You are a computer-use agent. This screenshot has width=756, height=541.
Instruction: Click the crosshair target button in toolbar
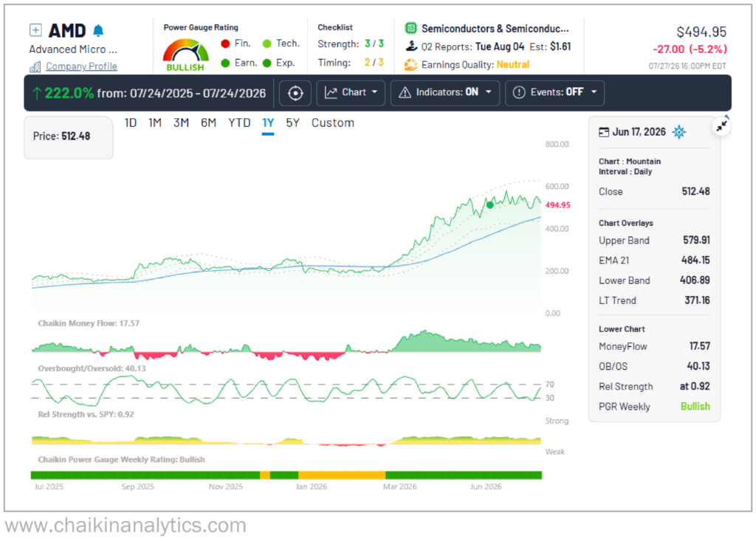pos(295,92)
